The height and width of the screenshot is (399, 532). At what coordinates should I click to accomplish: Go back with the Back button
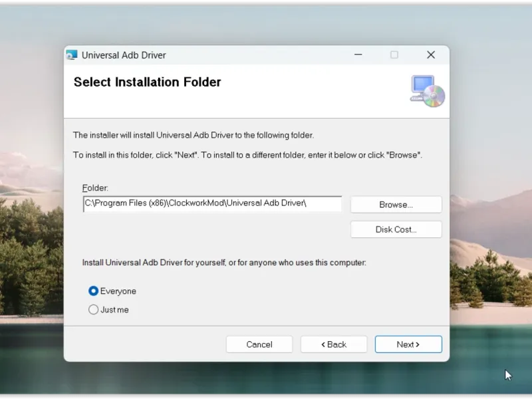click(x=334, y=344)
